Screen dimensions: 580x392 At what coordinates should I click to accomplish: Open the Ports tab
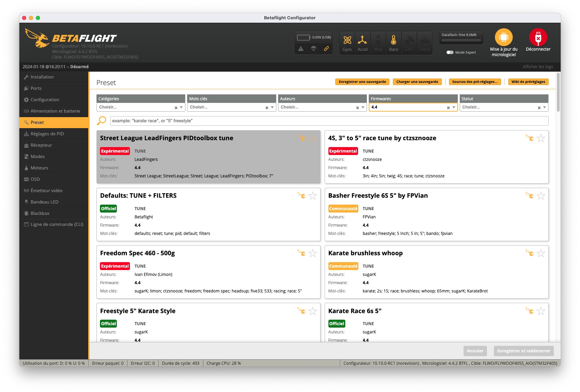tap(54, 89)
